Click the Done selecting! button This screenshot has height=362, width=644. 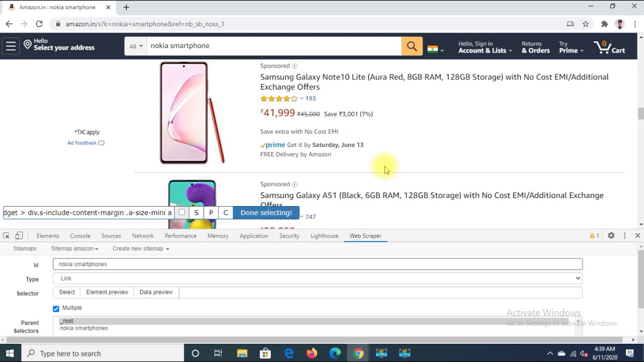pyautogui.click(x=266, y=213)
